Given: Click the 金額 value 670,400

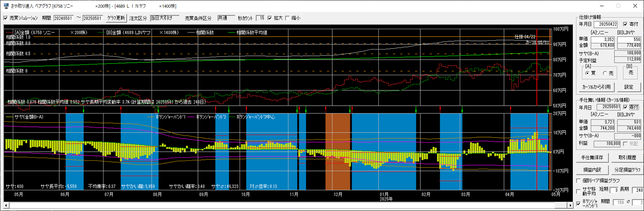Looking at the screenshot, I should [603, 45].
